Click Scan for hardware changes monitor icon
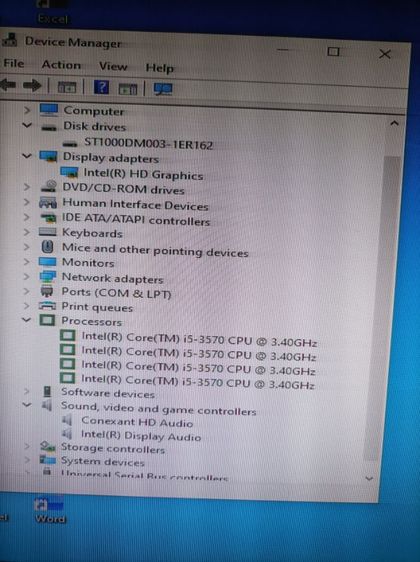Image resolution: width=420 pixels, height=562 pixels. (163, 89)
